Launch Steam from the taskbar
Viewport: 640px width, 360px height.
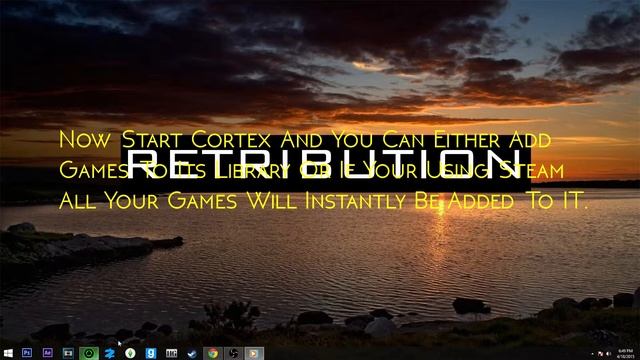pos(192,353)
